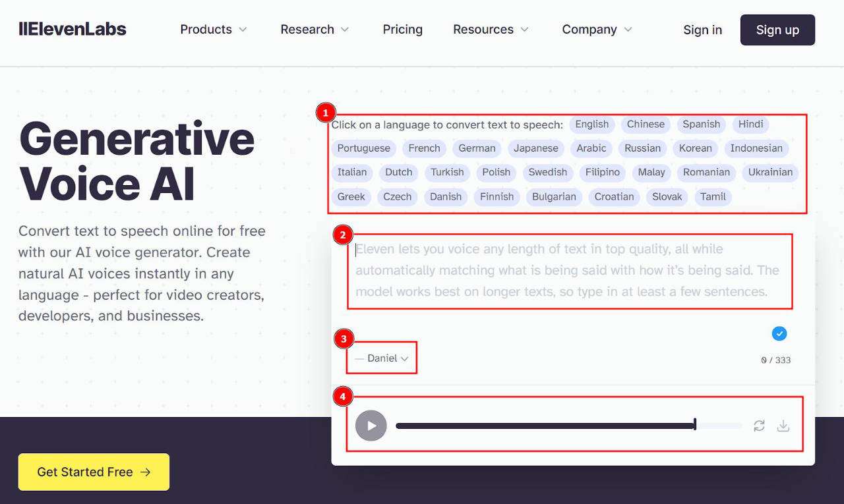Switch language to Polish
The height and width of the screenshot is (504, 844).
tap(497, 173)
